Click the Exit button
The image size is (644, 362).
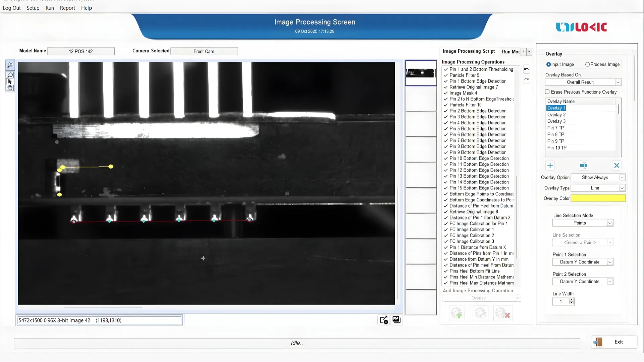(x=614, y=342)
